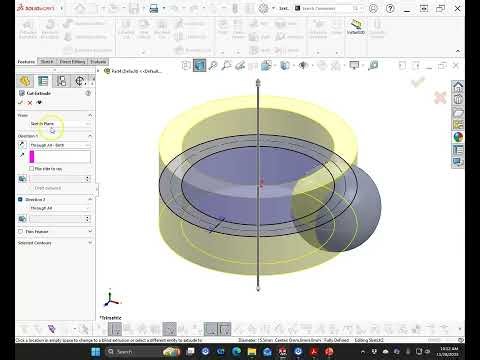This screenshot has height=360, width=480.
Task: Open the ConfigurationManager tab icon
Action: 61,81
